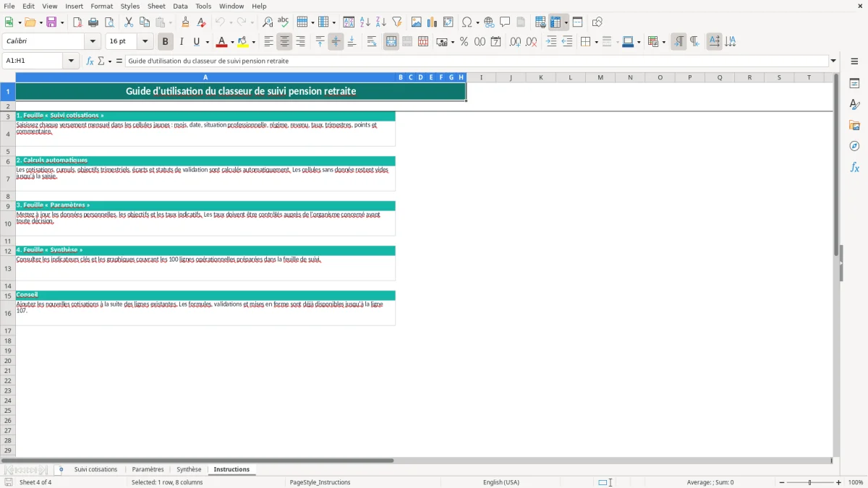
Task: Toggle Center Vertically alignment
Action: 336,42
